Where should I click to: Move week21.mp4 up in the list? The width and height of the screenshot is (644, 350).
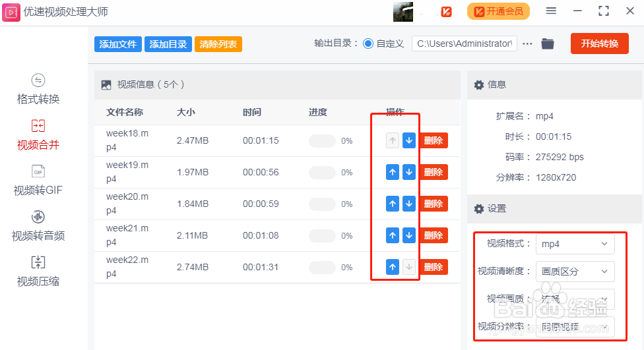pyautogui.click(x=393, y=235)
